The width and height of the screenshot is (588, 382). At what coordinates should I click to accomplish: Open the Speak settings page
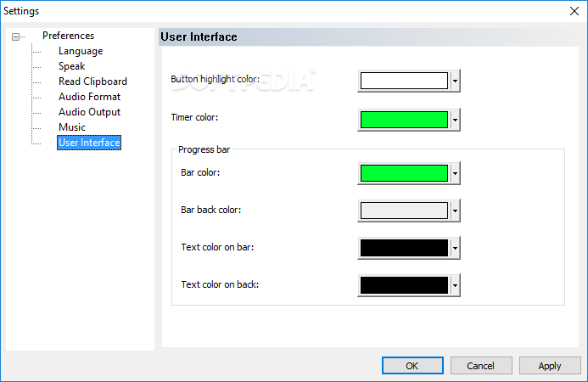[x=71, y=66]
